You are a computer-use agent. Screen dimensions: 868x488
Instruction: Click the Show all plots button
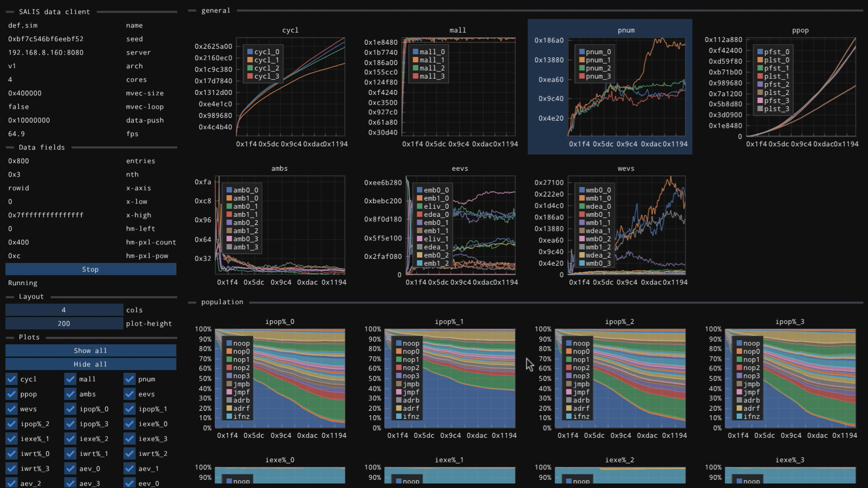(x=90, y=351)
